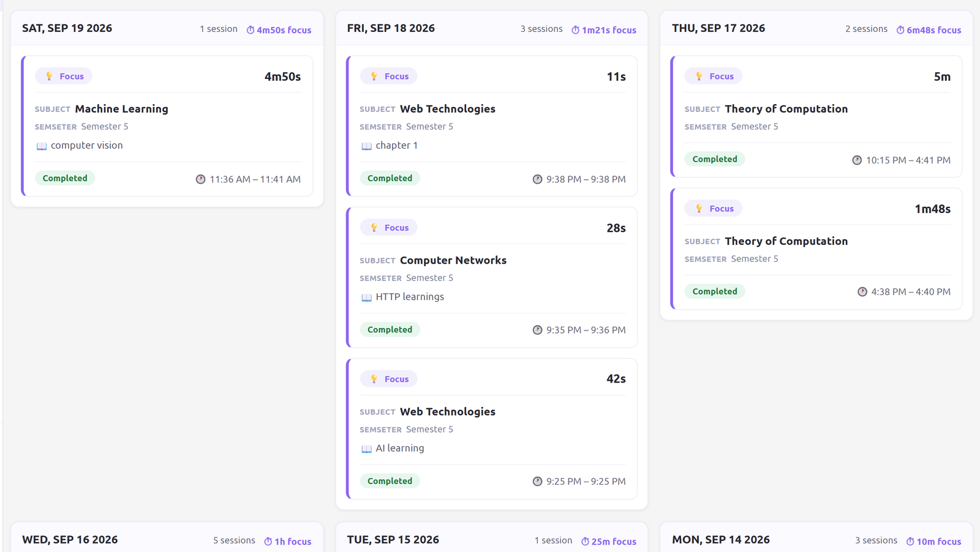
Task: Click the stopwatch icon beside 4m50s focus
Action: [251, 30]
